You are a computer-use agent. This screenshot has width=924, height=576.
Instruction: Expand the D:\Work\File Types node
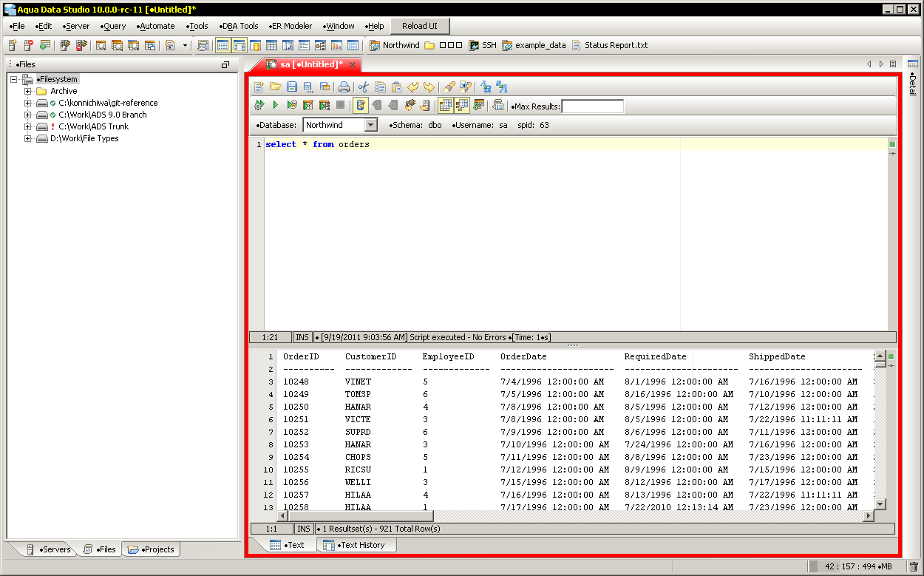pyautogui.click(x=28, y=138)
